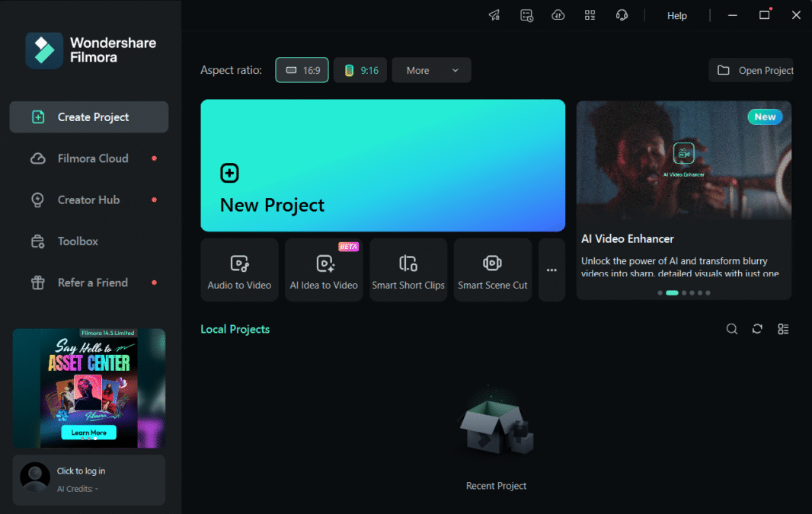This screenshot has width=812, height=514.
Task: Expand the More aspect ratio dropdown
Action: click(x=431, y=70)
